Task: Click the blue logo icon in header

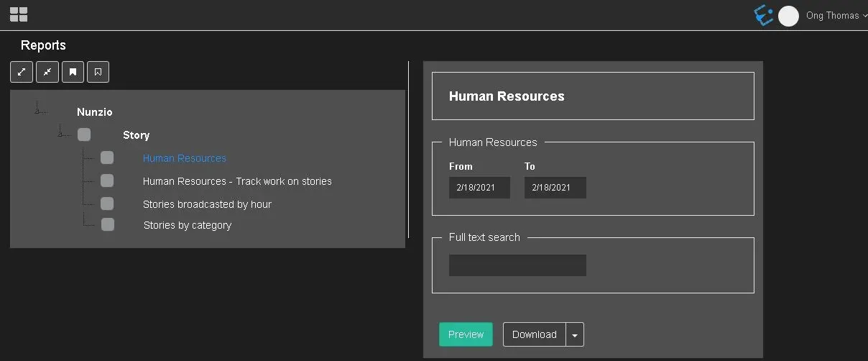Action: (x=763, y=15)
